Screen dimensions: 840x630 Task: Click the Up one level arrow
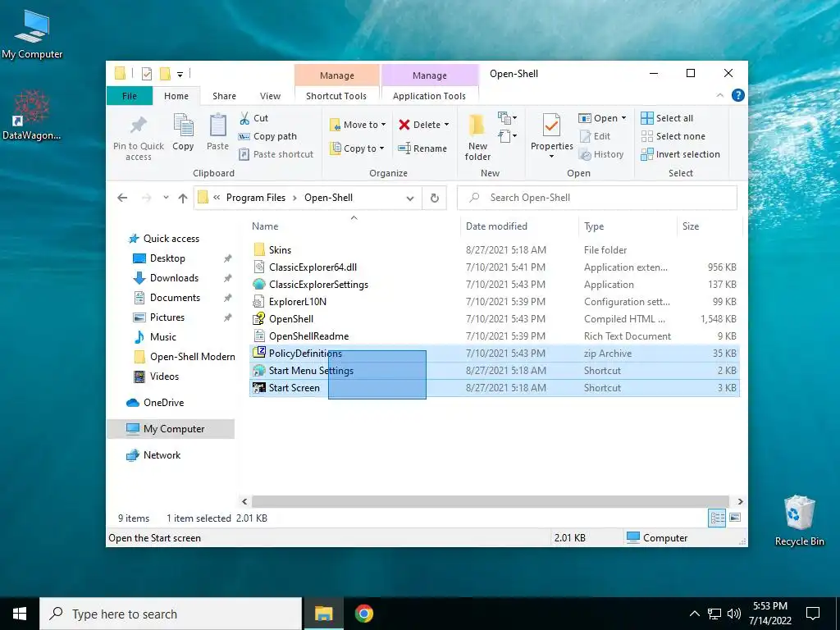click(x=183, y=198)
